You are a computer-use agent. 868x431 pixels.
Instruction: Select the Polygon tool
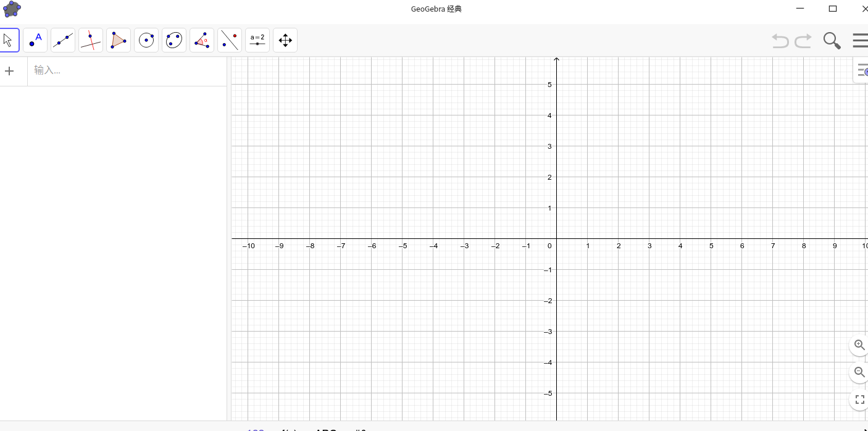pyautogui.click(x=119, y=40)
